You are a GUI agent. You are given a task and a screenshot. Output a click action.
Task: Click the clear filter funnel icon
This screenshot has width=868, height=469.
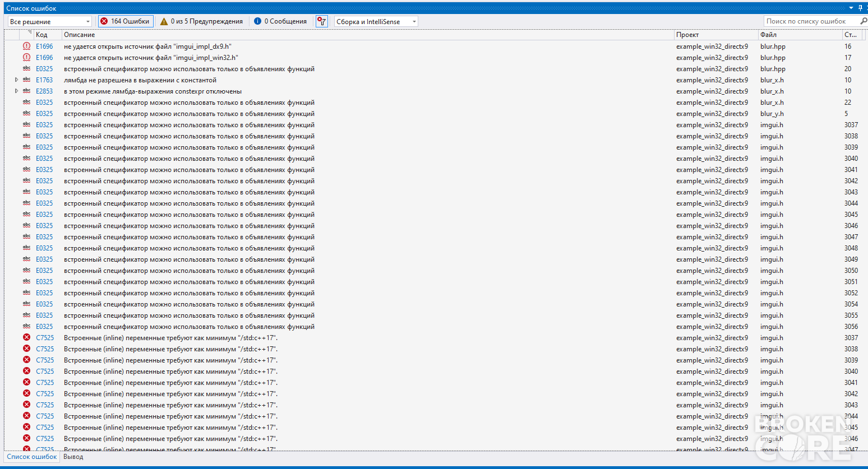[321, 21]
